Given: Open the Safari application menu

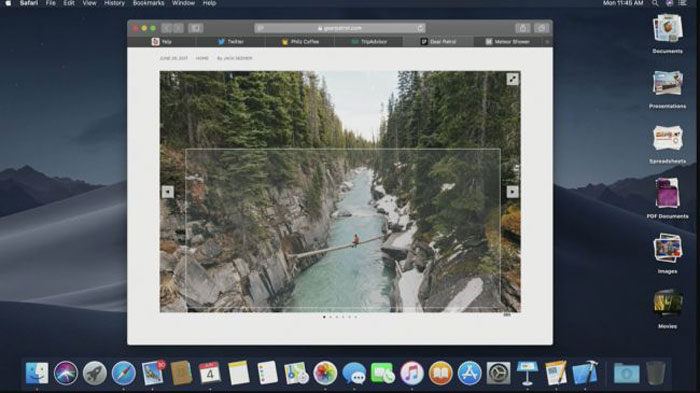Looking at the screenshot, I should click(x=29, y=3).
